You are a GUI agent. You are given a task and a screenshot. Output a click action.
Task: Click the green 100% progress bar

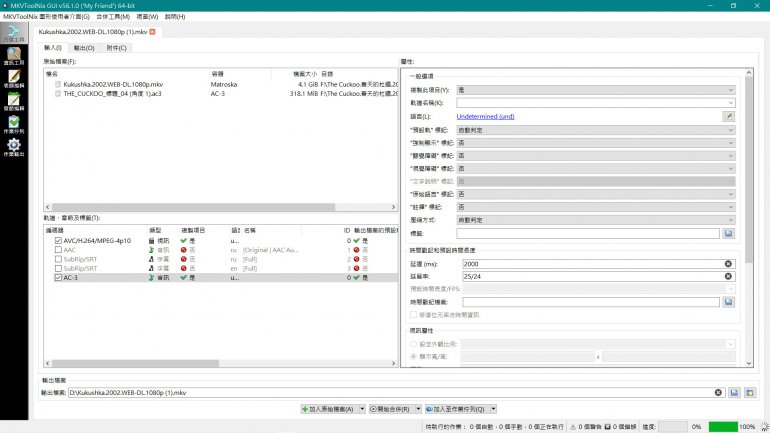pos(723,427)
